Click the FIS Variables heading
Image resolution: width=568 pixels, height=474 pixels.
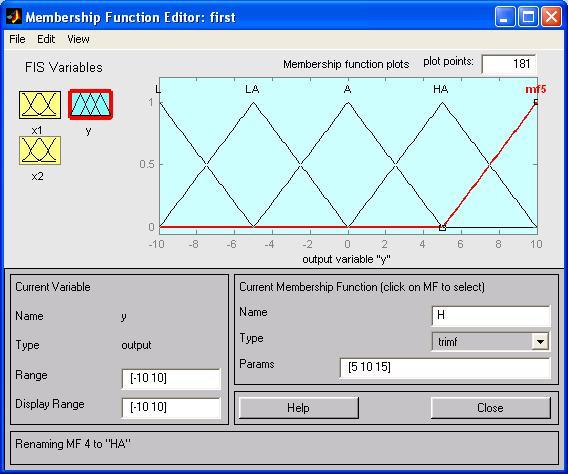[64, 68]
